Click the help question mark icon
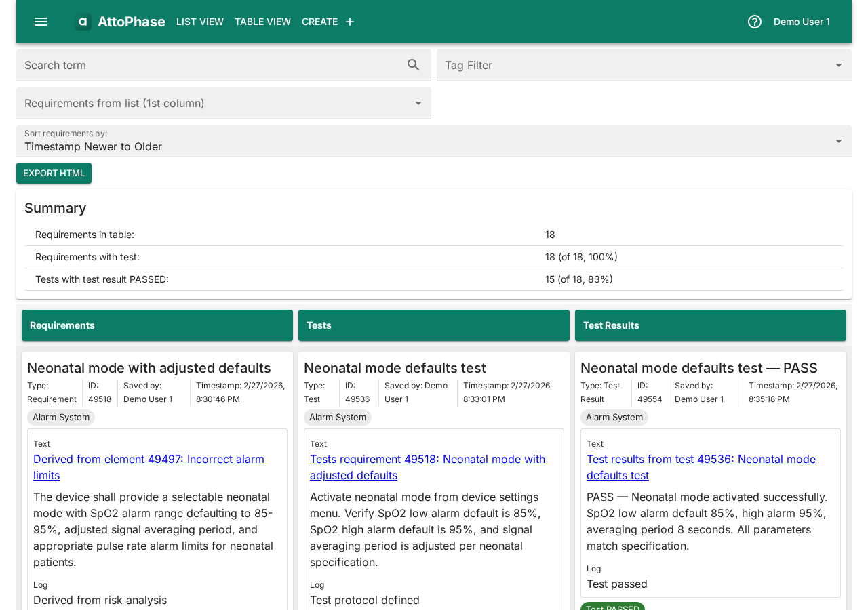This screenshot has width=868, height=610. (755, 22)
